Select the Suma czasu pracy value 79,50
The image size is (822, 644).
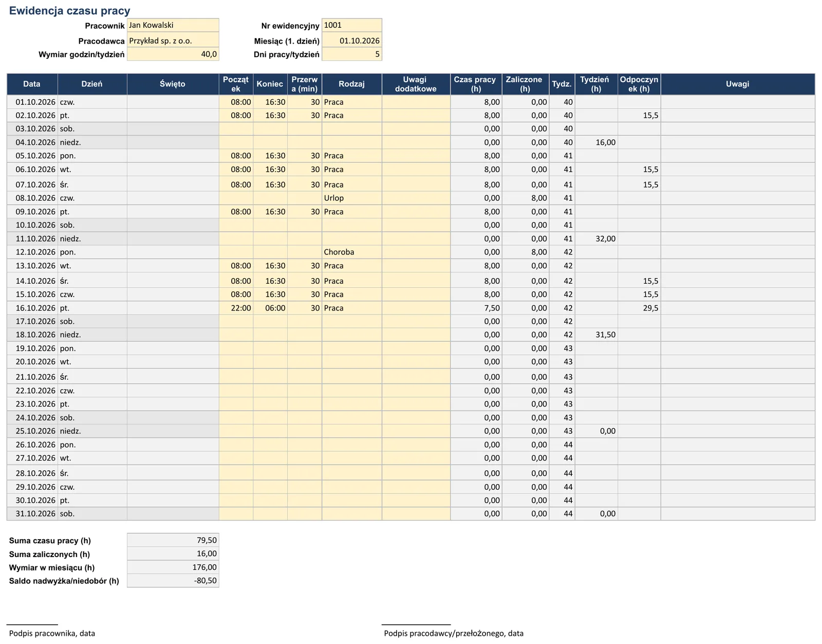point(173,540)
